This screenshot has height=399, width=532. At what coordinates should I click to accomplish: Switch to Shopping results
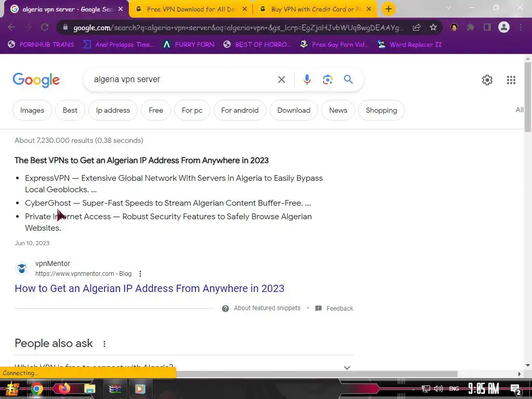click(x=381, y=110)
